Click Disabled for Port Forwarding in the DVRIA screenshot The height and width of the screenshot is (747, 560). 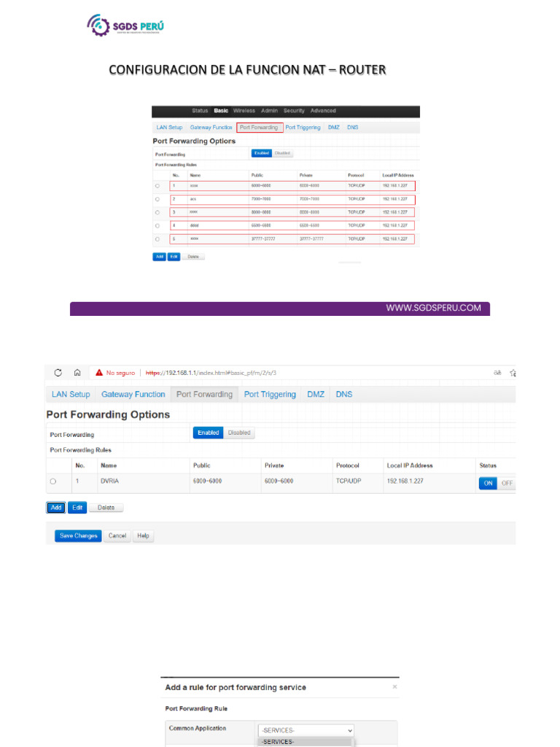pyautogui.click(x=239, y=433)
